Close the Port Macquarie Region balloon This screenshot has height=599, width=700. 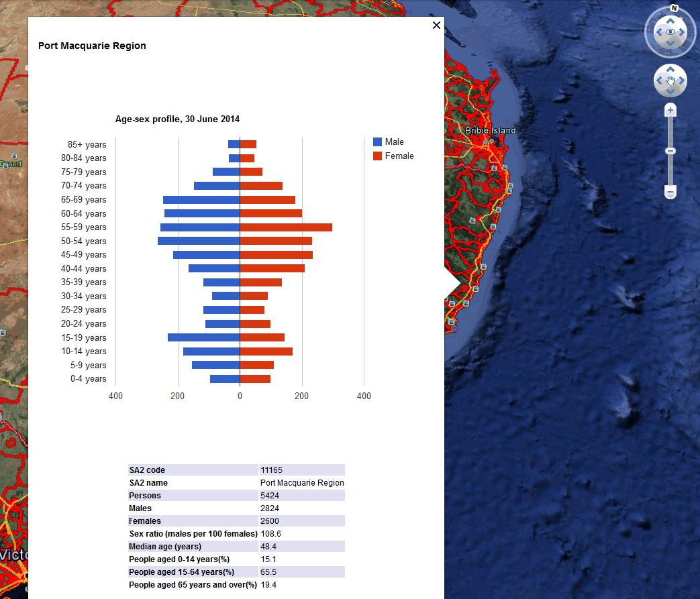pos(436,25)
